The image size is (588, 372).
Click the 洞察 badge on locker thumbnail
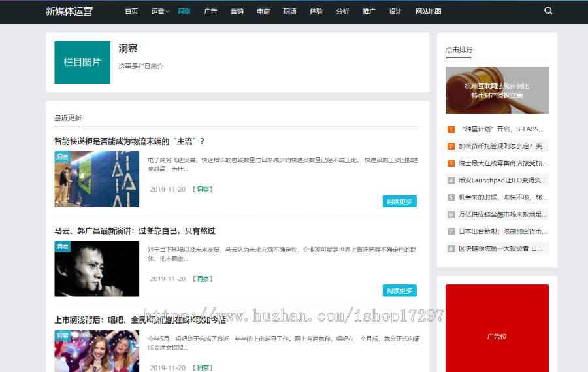pos(63,156)
